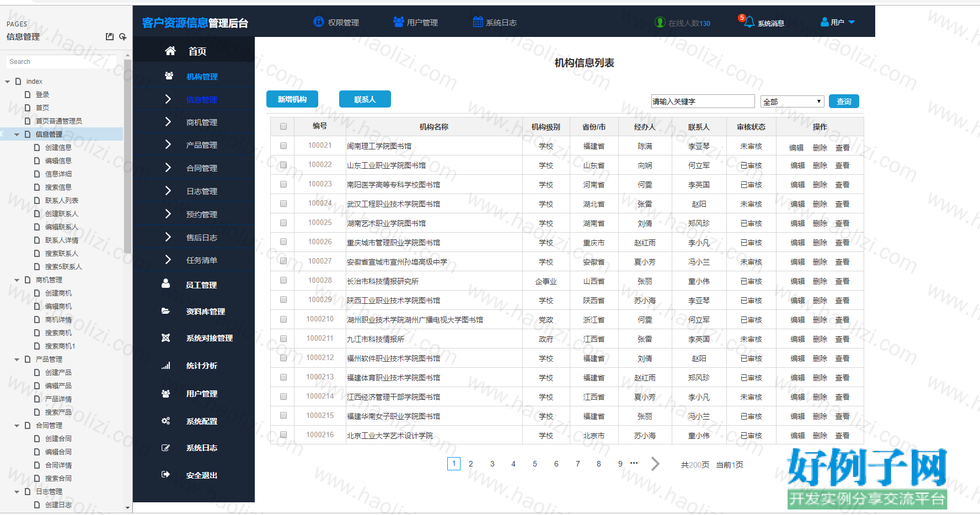980x515 pixels.
Task: Click the 系统日志 sidebar edit icon
Action: [x=165, y=448]
